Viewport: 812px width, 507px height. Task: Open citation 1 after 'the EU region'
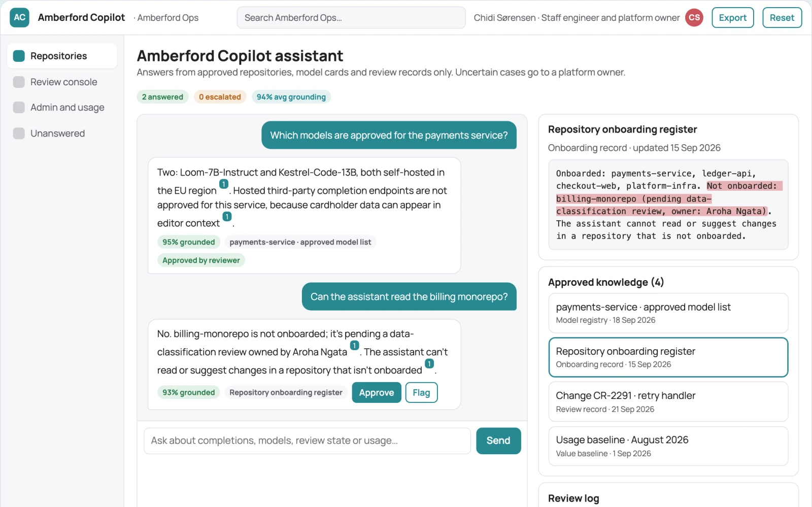pyautogui.click(x=223, y=184)
